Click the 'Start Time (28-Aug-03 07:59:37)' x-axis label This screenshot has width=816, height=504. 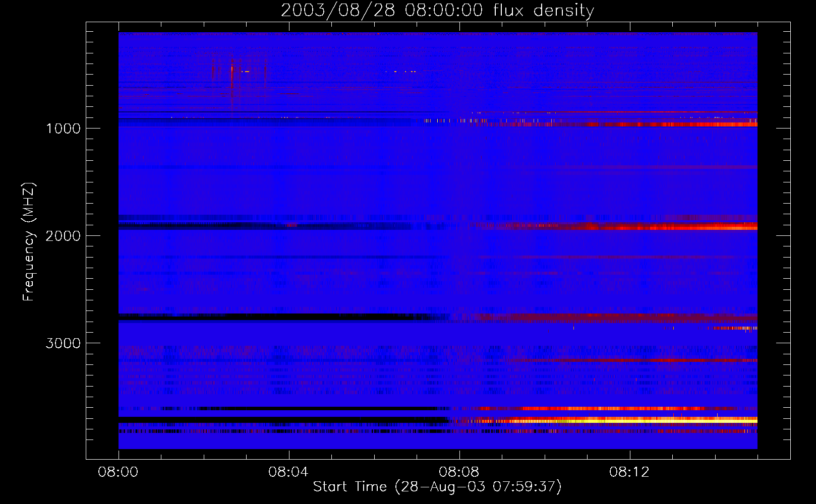(437, 486)
